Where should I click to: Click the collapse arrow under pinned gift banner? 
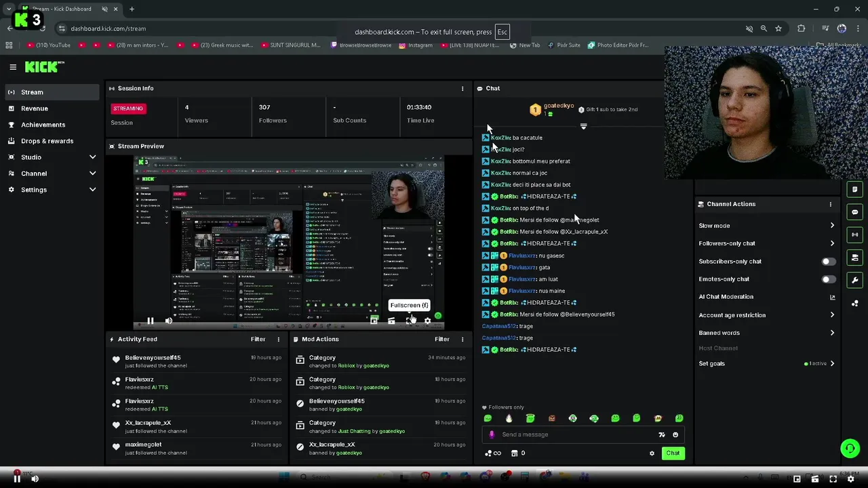[583, 127]
